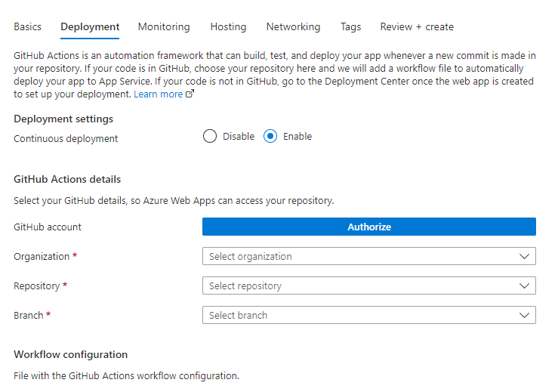Screen dimensions: 558x392
Task: Open the Monitoring tab
Action: pos(164,26)
